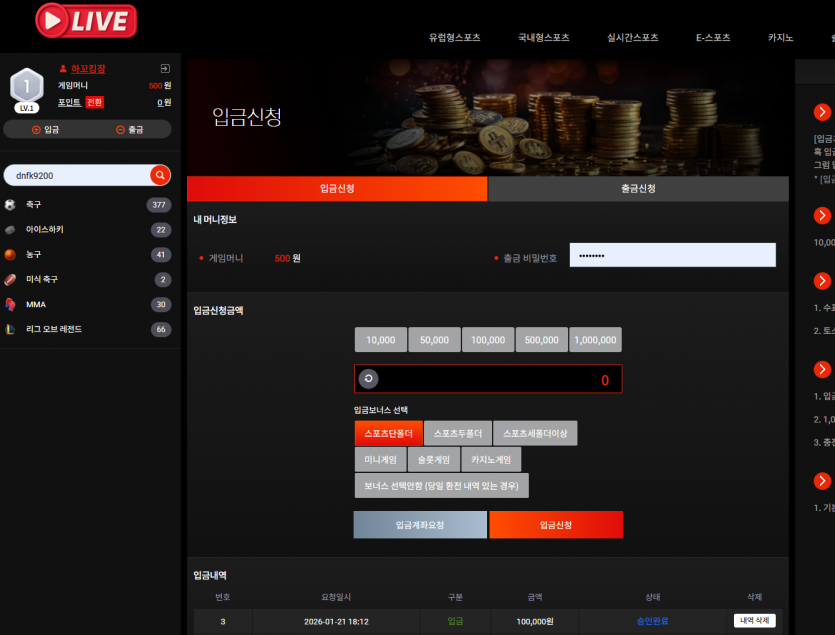This screenshot has width=835, height=635.
Task: Click the red search magnifier icon
Action: point(160,175)
